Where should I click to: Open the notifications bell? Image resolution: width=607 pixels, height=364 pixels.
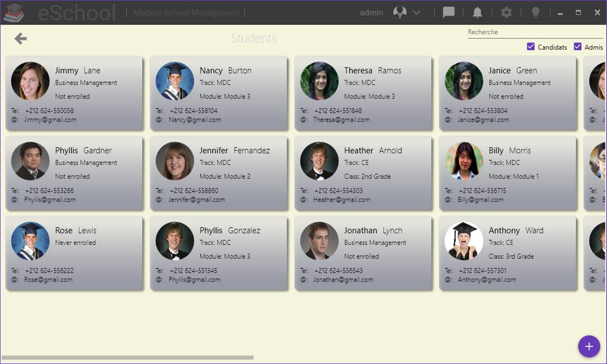click(477, 12)
